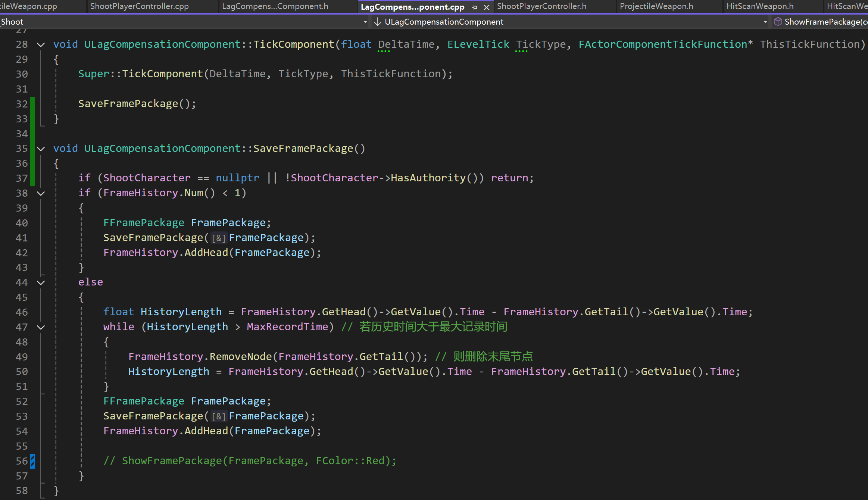Open the Shoot project scope dropdown arrow
The height and width of the screenshot is (500, 868).
pos(365,22)
